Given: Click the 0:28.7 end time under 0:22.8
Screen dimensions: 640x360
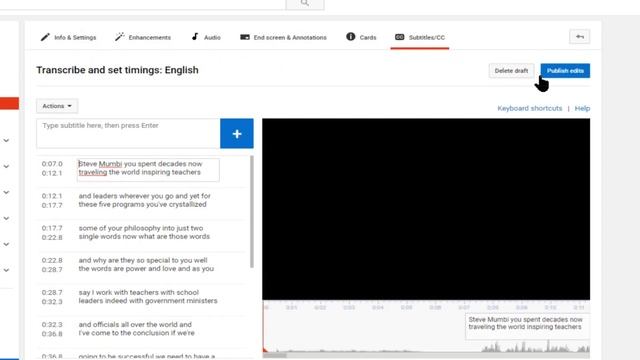Looking at the screenshot, I should coord(52,270).
